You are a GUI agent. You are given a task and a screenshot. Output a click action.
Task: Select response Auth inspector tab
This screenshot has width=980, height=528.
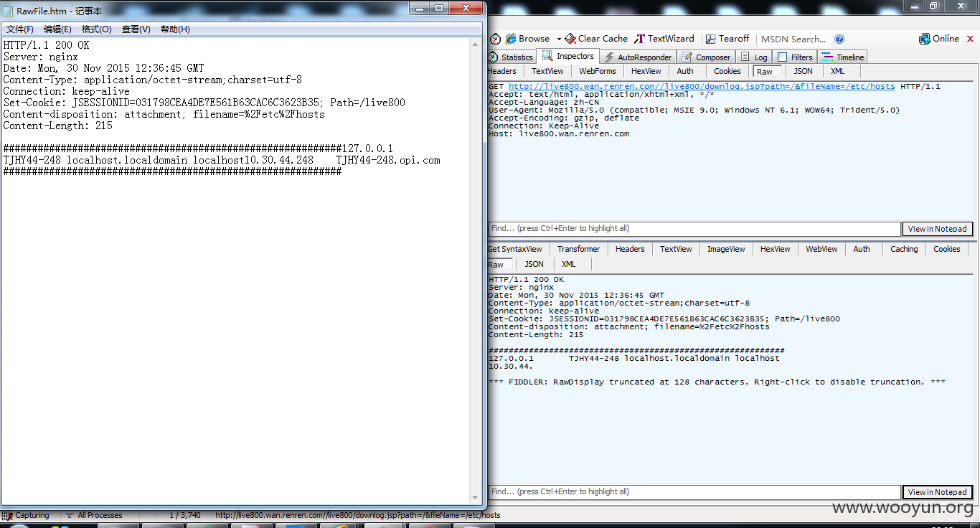point(862,249)
